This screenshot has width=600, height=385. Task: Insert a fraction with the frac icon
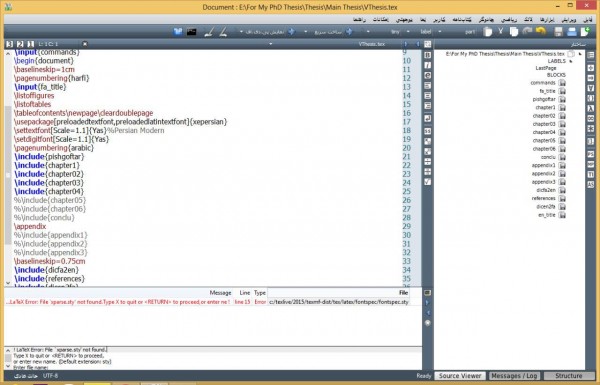click(x=427, y=162)
